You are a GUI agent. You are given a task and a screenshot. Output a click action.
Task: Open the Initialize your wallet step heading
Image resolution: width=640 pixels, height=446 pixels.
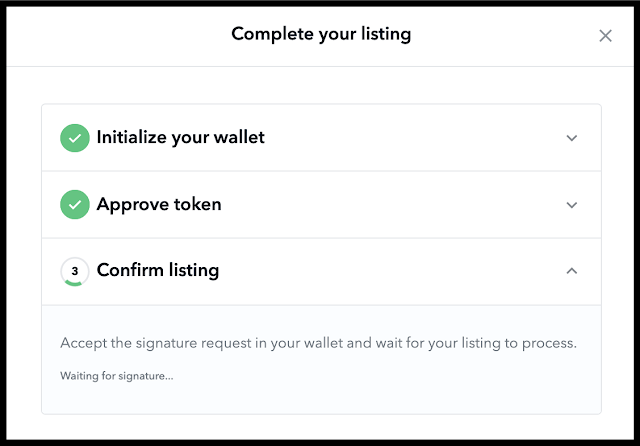point(180,138)
